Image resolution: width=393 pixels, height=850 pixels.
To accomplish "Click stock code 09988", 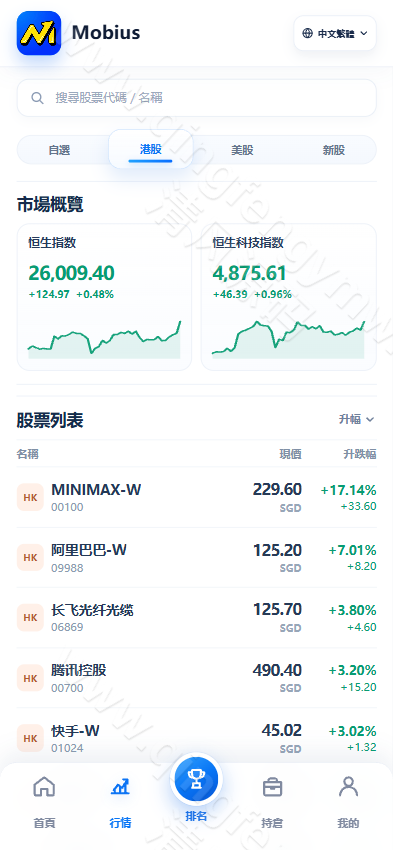I will tap(67, 568).
